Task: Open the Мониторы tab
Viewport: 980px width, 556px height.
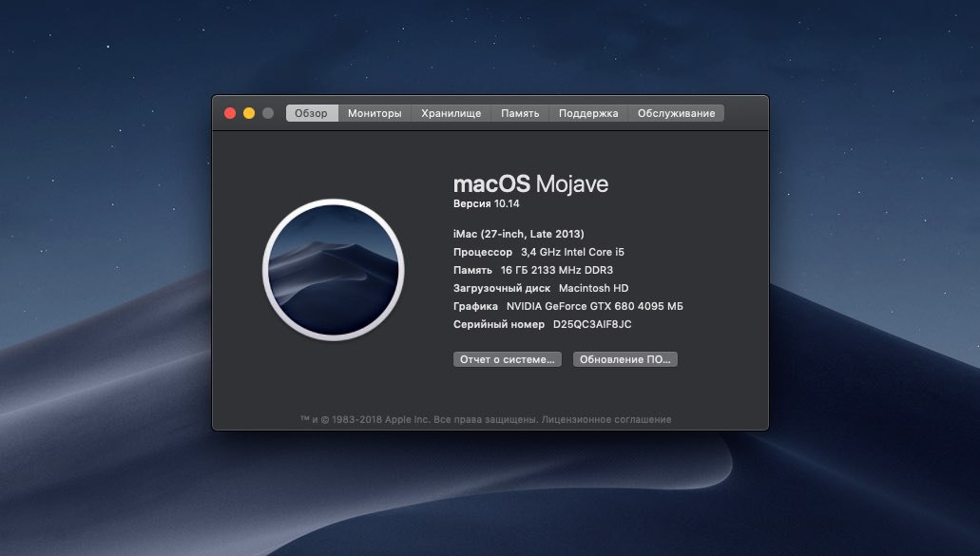Action: (x=375, y=113)
